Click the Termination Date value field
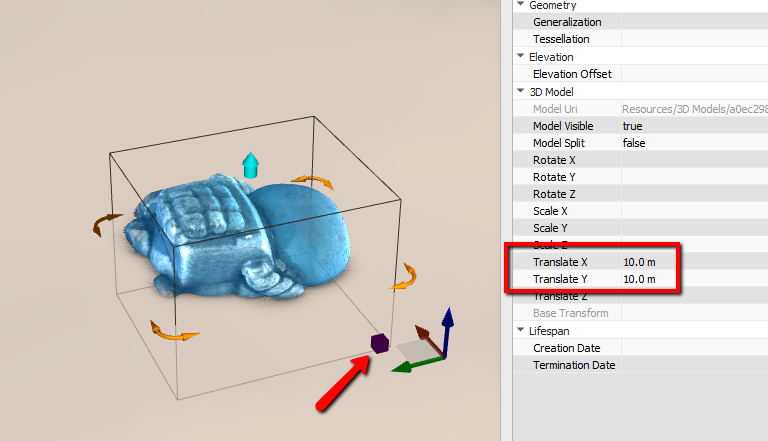This screenshot has width=768, height=441. coord(695,365)
